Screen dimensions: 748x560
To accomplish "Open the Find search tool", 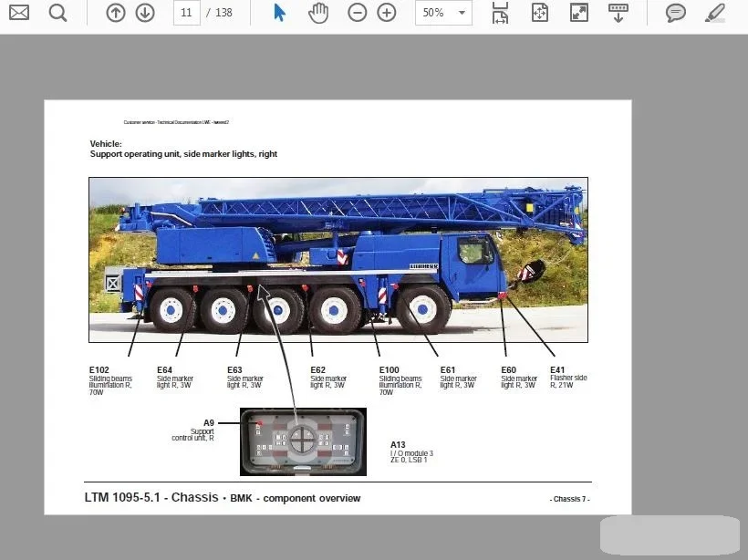I will coord(57,13).
